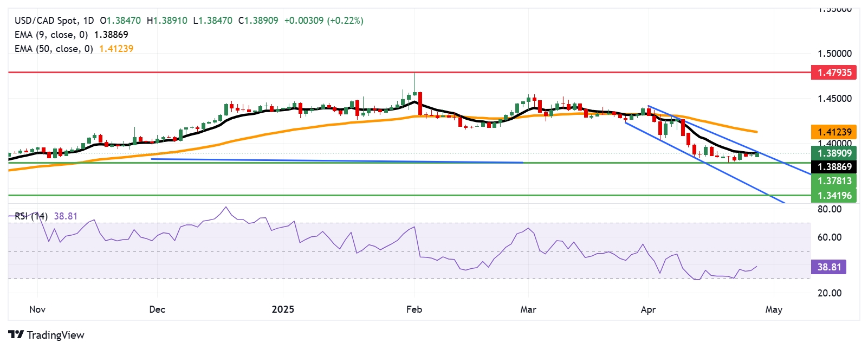Select the purple 38.81 RSI value tag
868x349 pixels.
click(828, 267)
